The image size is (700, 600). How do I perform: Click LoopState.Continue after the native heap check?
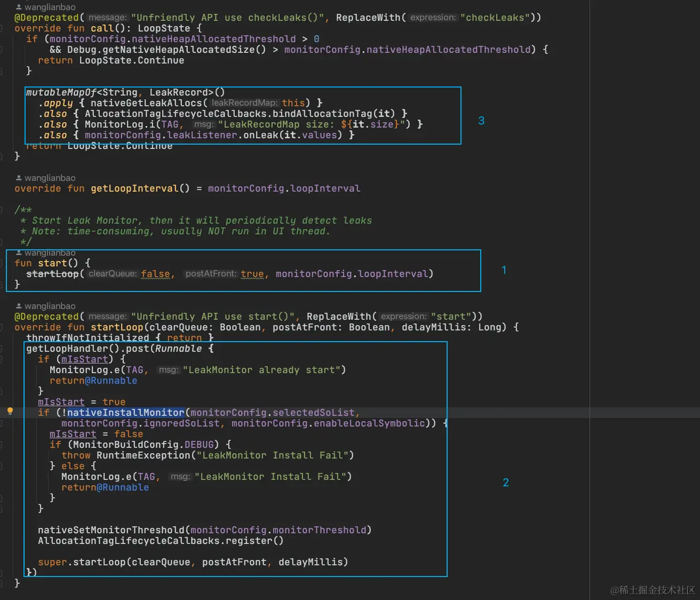(131, 60)
